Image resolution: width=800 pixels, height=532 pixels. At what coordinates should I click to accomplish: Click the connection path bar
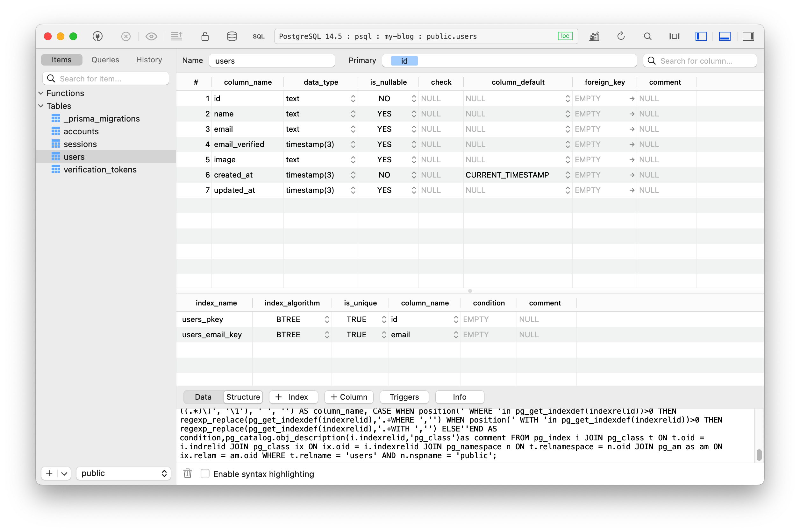426,36
